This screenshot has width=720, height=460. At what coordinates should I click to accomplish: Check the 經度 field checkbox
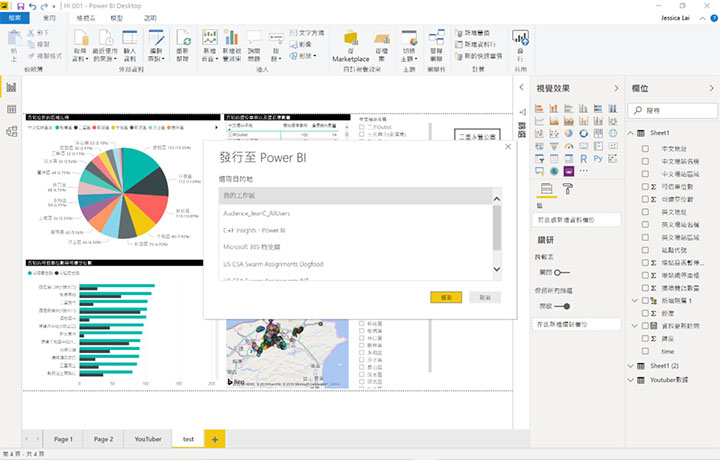click(645, 313)
